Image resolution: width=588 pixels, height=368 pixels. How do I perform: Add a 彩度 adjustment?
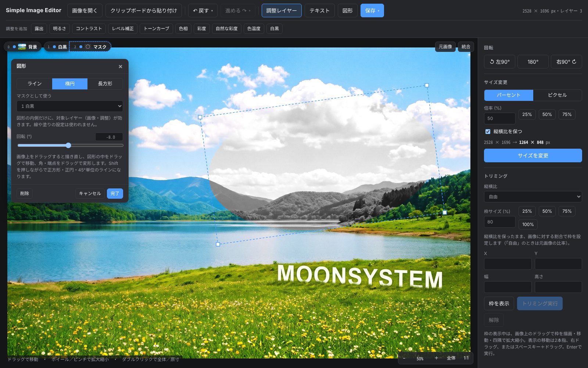point(201,29)
